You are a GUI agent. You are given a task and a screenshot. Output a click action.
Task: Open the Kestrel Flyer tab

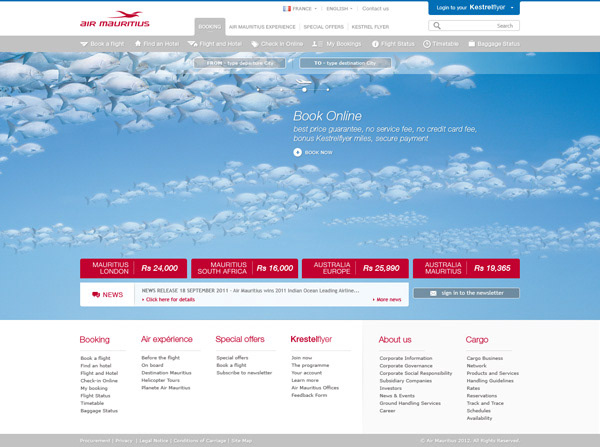(x=370, y=27)
